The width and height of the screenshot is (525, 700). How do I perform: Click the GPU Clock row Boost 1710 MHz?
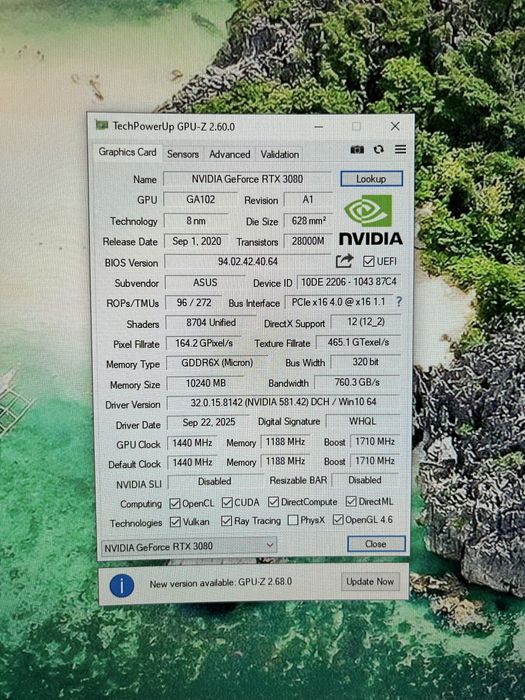click(374, 442)
